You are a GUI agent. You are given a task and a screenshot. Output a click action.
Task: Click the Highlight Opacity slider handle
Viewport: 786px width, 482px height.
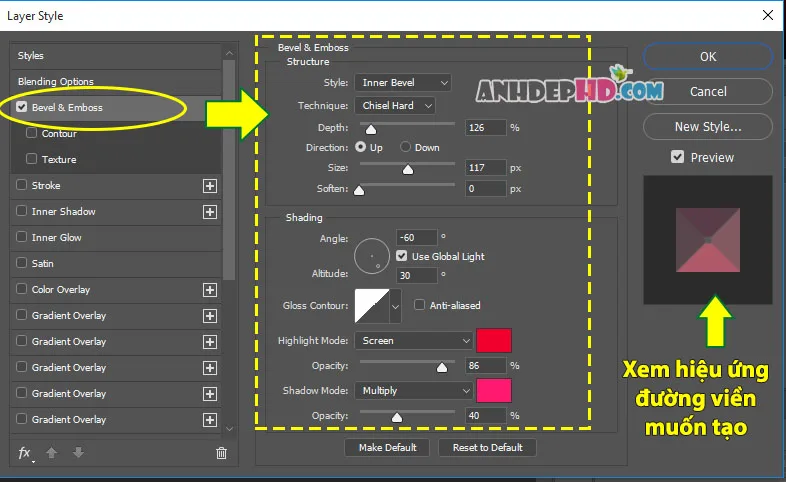click(442, 368)
